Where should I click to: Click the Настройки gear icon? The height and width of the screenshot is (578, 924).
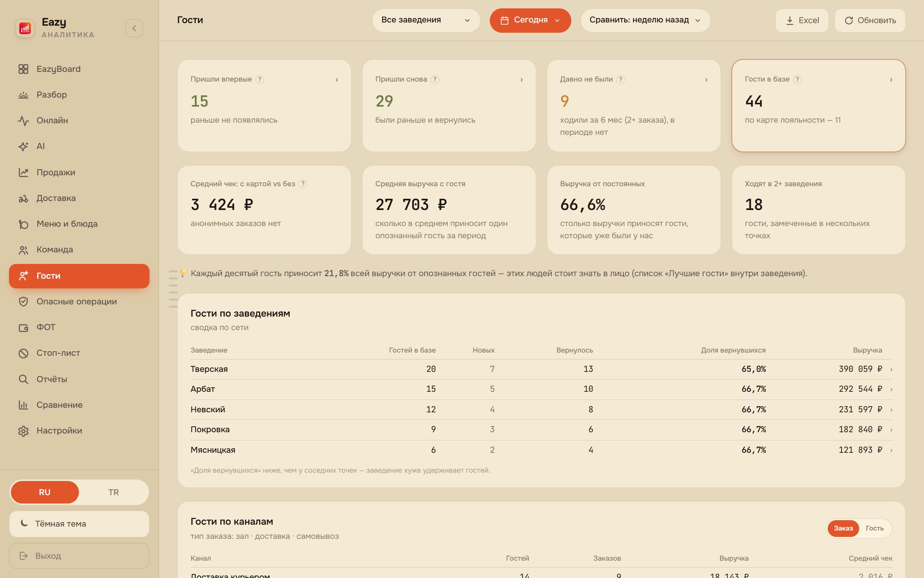(x=23, y=431)
